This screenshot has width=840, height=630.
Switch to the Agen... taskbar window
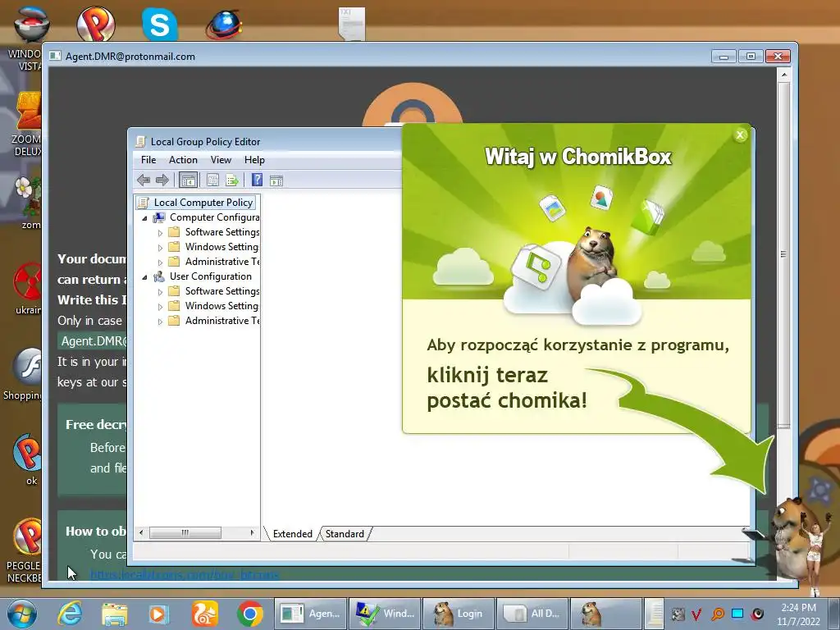(311, 614)
